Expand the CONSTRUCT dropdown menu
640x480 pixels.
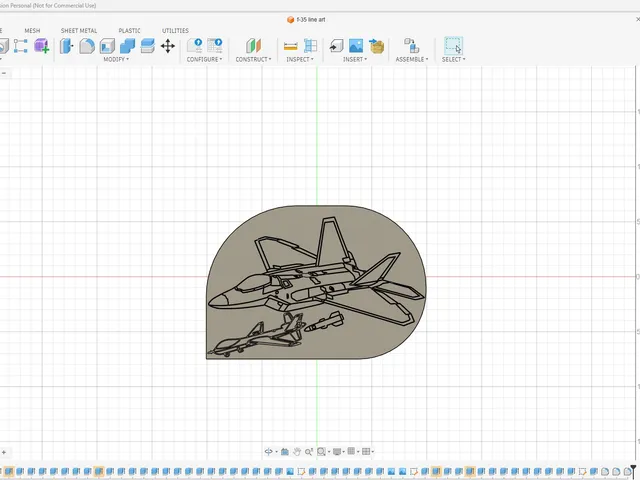coord(253,59)
